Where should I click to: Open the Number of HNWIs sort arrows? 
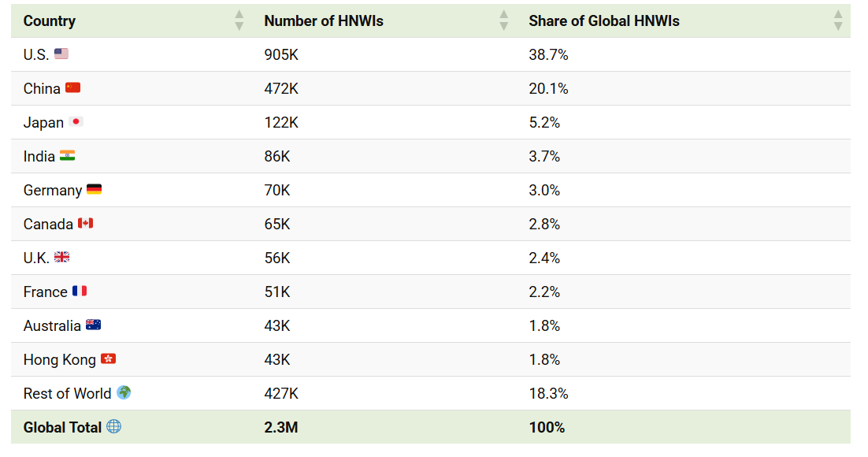(503, 20)
